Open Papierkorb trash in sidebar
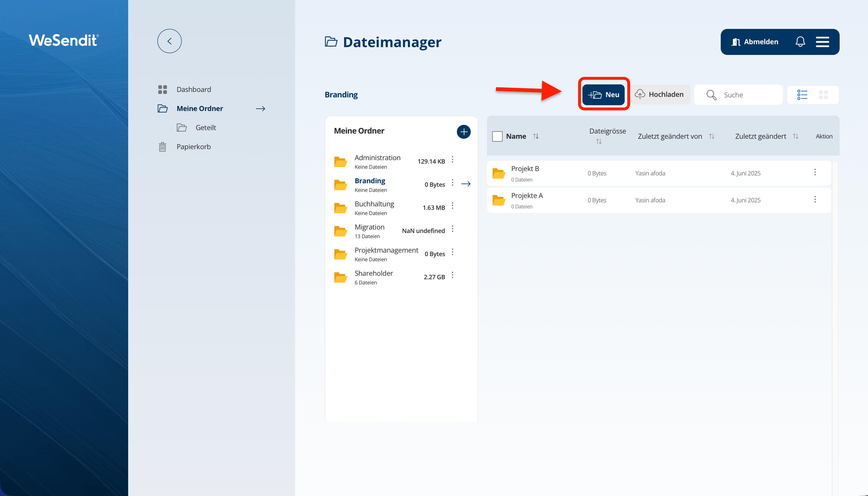The height and width of the screenshot is (496, 868). click(x=193, y=147)
